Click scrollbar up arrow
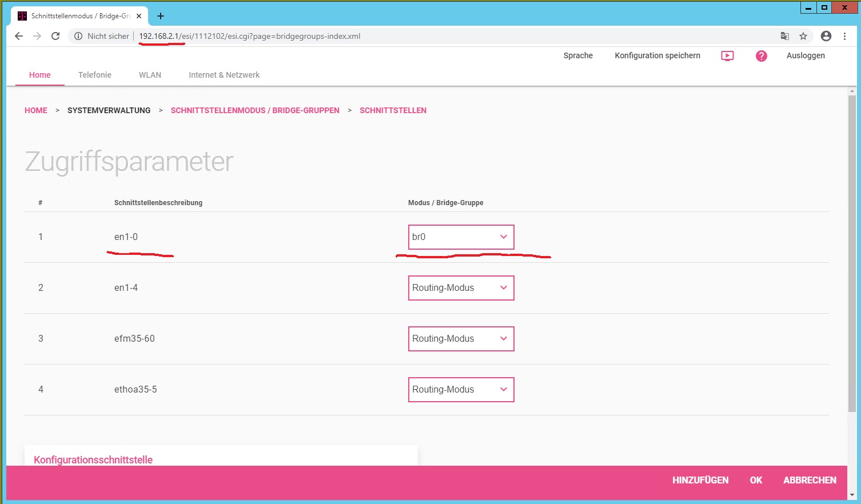861x504 pixels. 852,91
